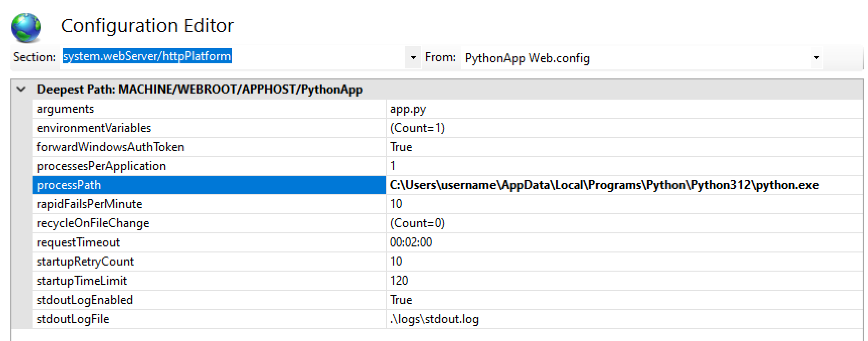
Task: Click the stdoutLogFile value .\logs\stdout.log
Action: coord(434,319)
